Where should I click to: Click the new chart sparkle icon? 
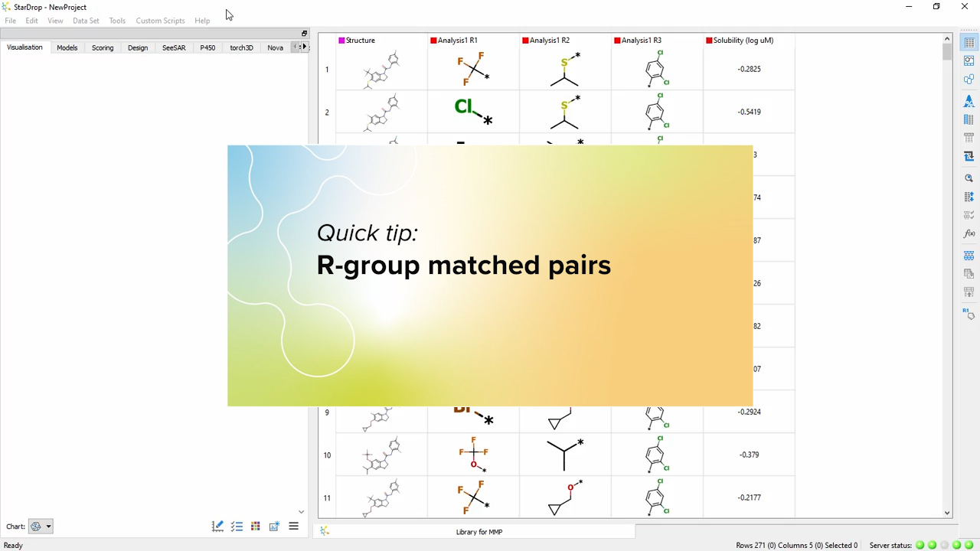click(274, 527)
